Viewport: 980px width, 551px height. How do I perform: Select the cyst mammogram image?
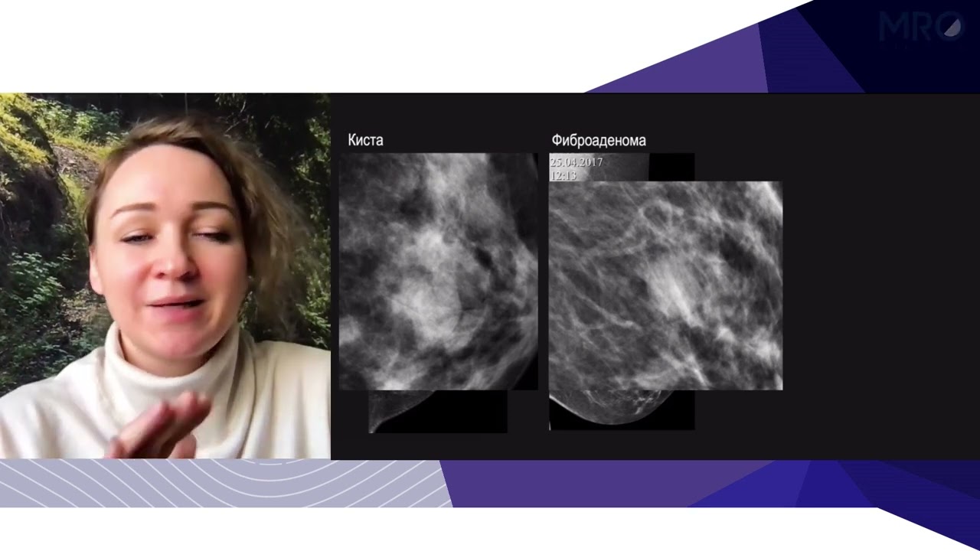[439, 272]
